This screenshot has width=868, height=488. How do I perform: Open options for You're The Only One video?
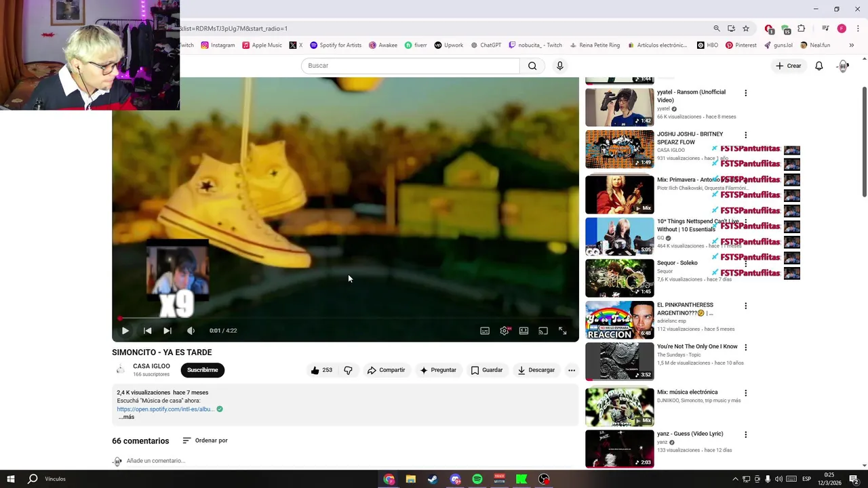[x=745, y=347]
